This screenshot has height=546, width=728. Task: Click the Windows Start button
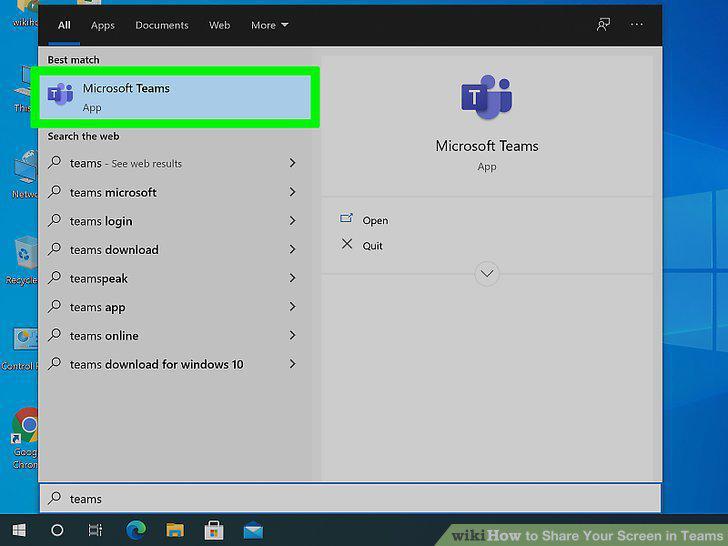pos(19,530)
